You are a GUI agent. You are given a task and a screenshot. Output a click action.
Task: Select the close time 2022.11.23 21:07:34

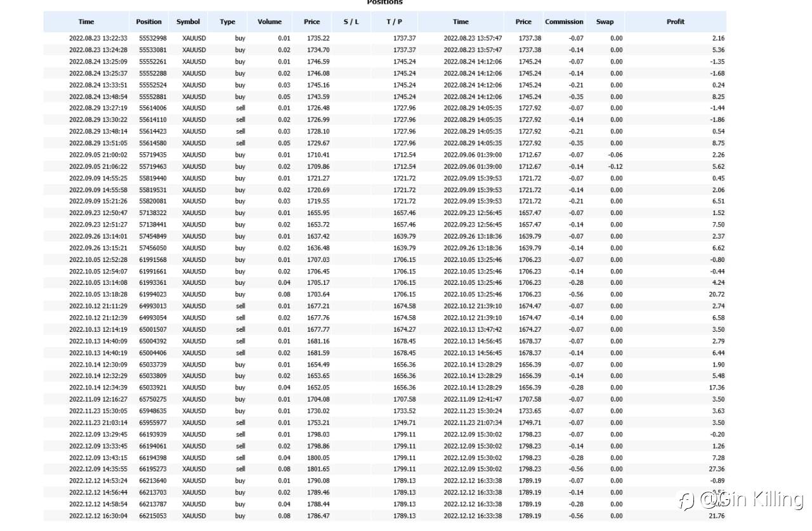(x=473, y=422)
